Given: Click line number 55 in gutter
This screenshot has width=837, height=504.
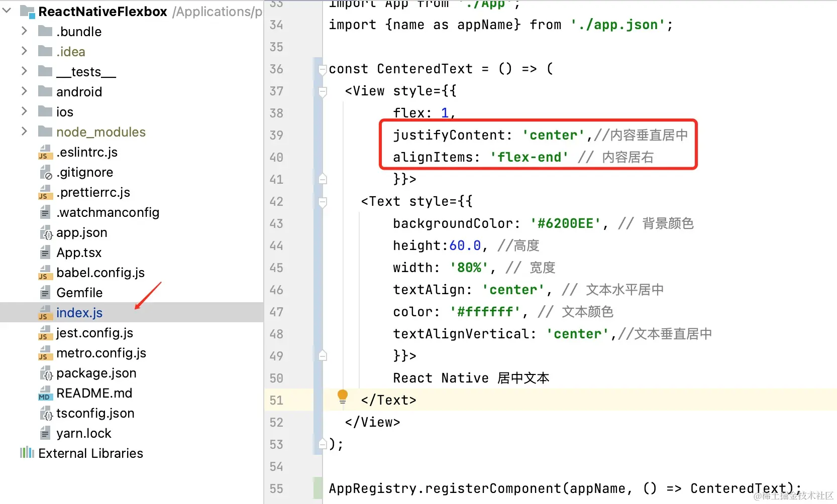Looking at the screenshot, I should (x=276, y=488).
